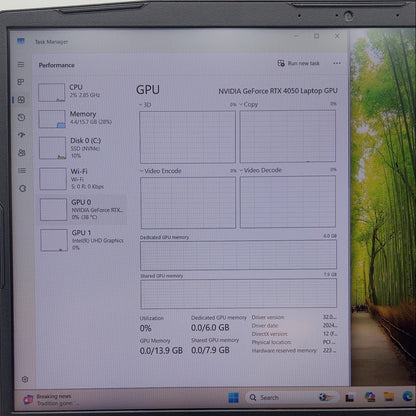Select the Performance page icon in sidebar
Image resolution: width=416 pixels, height=416 pixels.
21,100
